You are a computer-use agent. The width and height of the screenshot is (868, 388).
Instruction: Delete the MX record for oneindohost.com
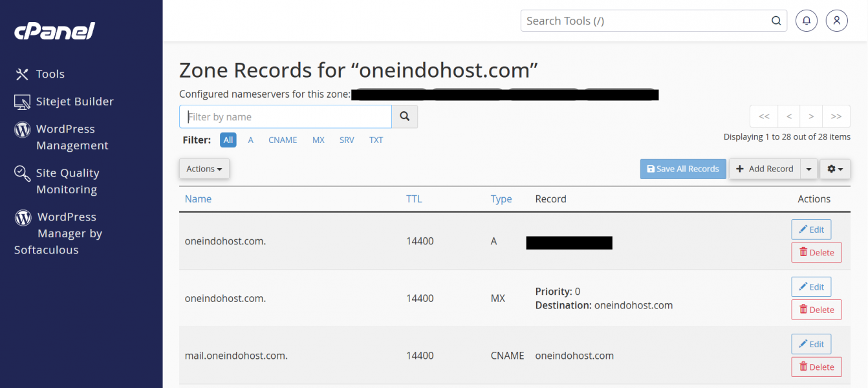point(816,310)
